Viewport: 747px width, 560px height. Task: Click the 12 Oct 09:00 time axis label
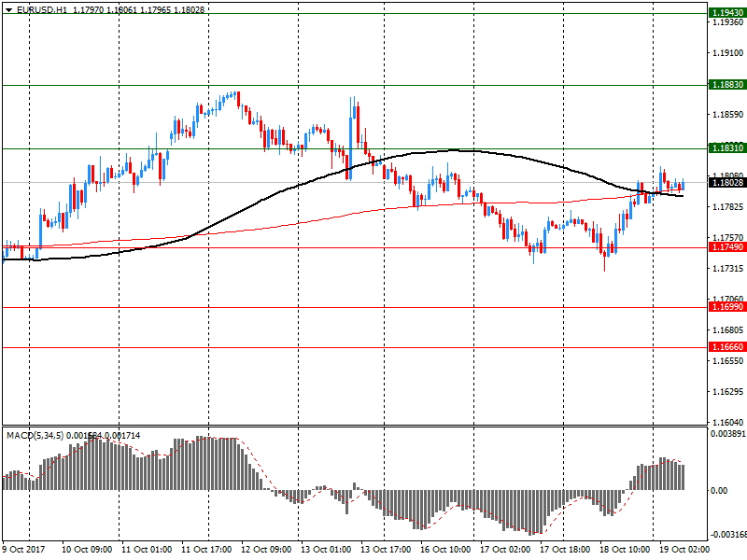click(x=266, y=550)
